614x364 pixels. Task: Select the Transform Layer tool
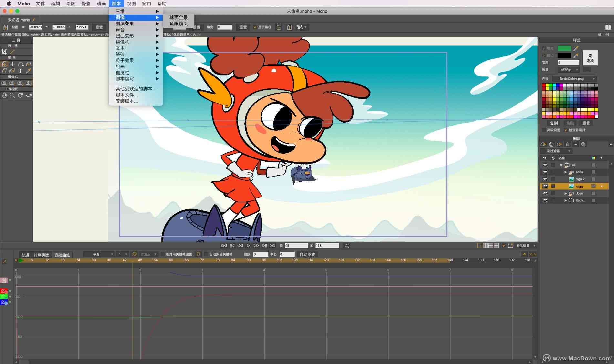click(x=4, y=64)
